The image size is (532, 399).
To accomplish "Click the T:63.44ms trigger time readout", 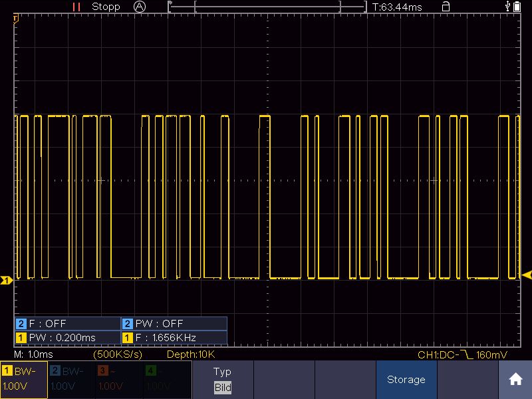I will (x=397, y=7).
